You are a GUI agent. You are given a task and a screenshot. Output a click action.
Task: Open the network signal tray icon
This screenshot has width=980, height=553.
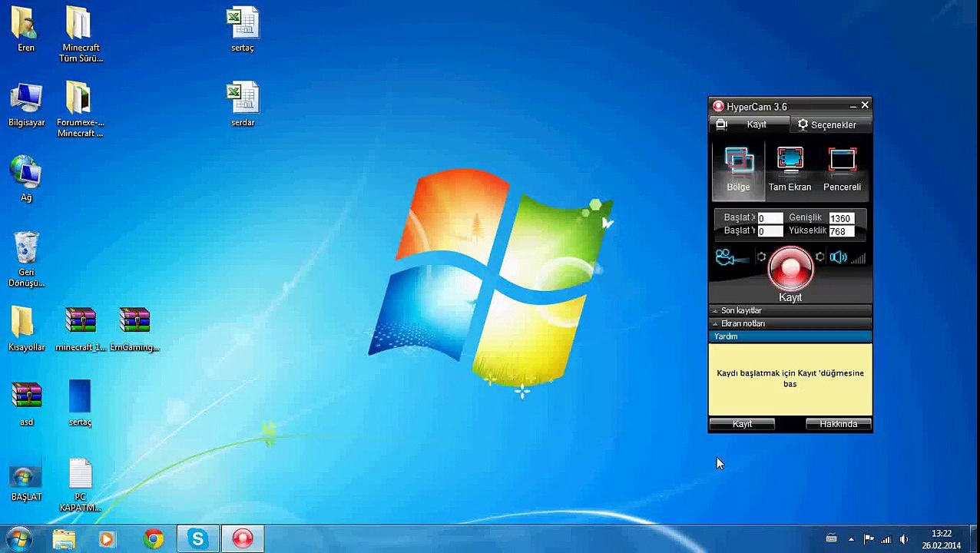pos(886,539)
